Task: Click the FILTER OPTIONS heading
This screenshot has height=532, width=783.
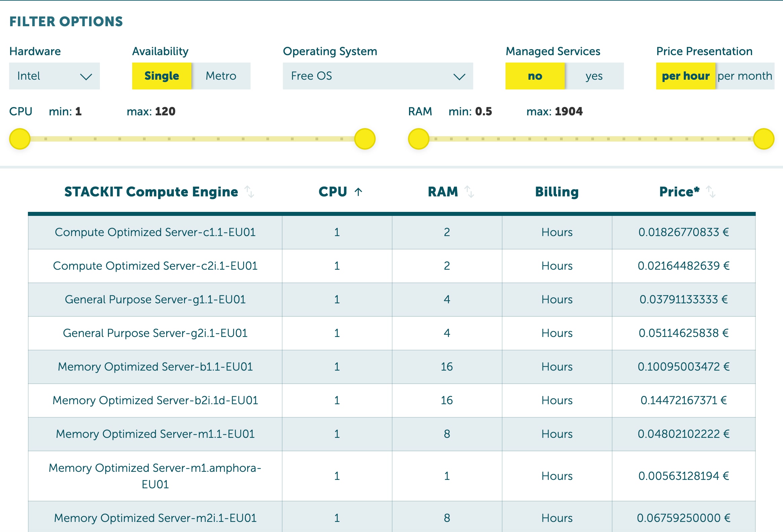Action: click(x=66, y=22)
